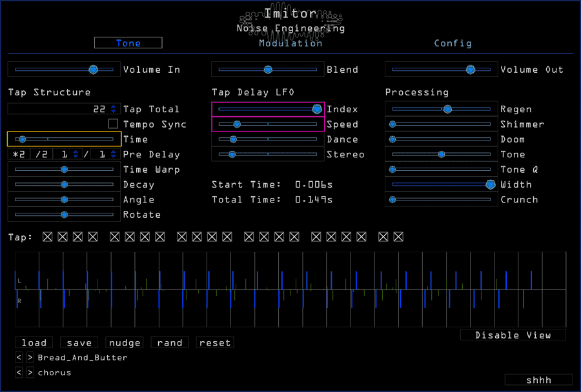Click the Speed slider in Tap Delay LFO
This screenshot has width=581, height=392.
[268, 124]
